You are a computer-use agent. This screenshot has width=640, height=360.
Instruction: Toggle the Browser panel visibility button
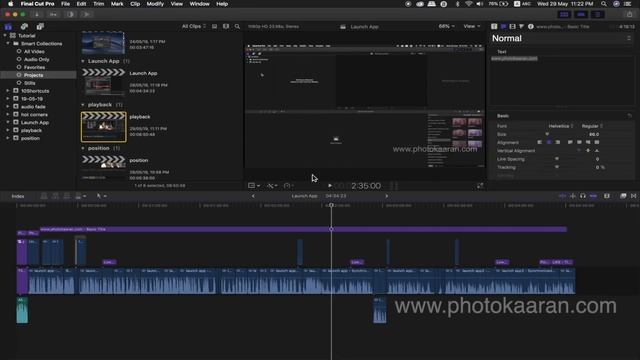(564, 14)
